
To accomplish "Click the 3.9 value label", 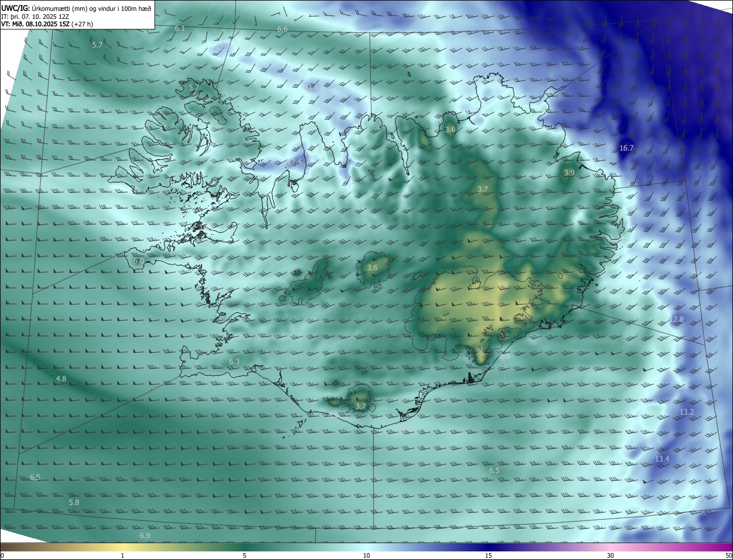I will click(x=569, y=172).
